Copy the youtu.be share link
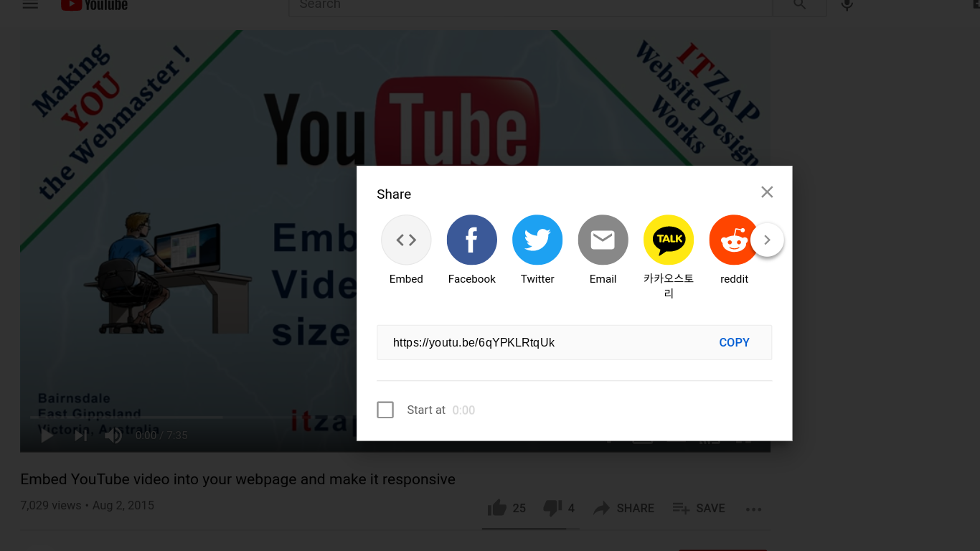 734,342
